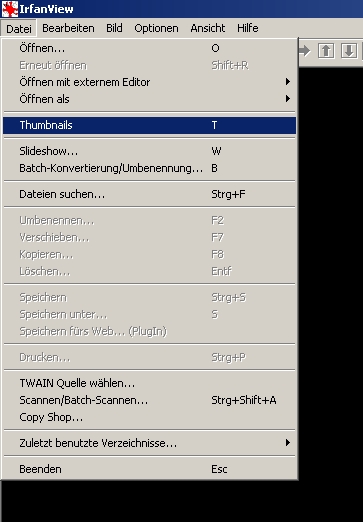Click the IrfanView red splat app icon

tap(10, 9)
